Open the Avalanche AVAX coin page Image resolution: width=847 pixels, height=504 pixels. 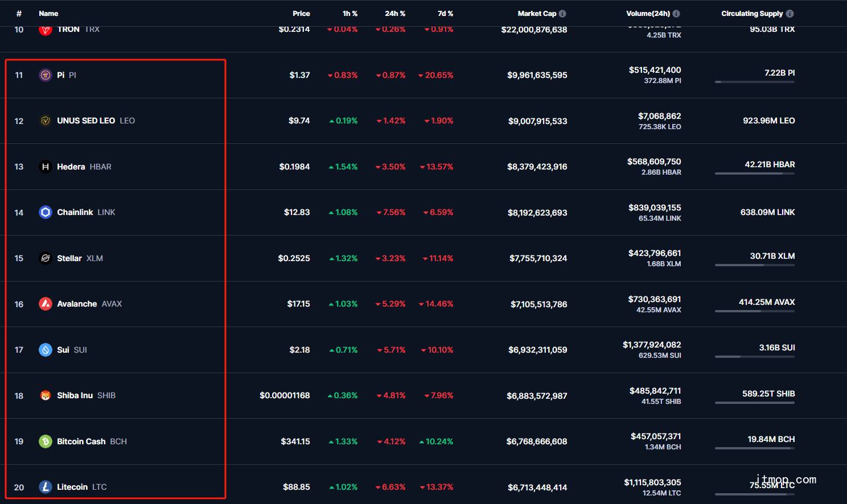pyautogui.click(x=89, y=304)
